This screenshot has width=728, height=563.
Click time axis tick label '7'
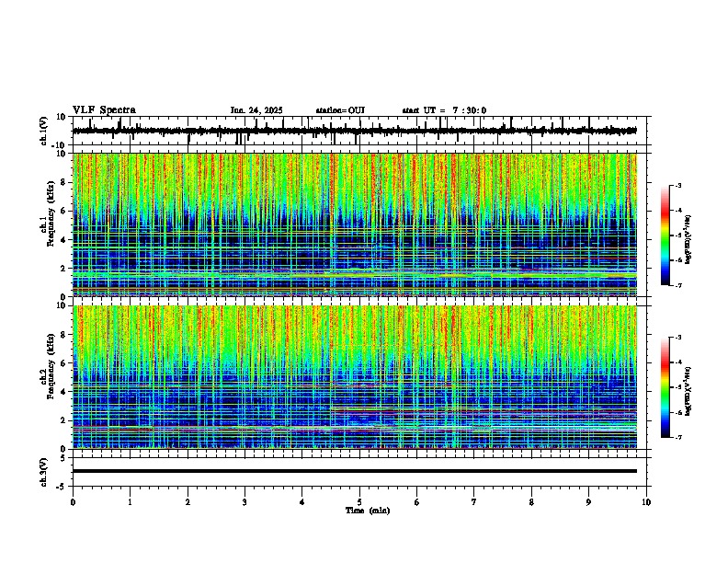click(474, 502)
